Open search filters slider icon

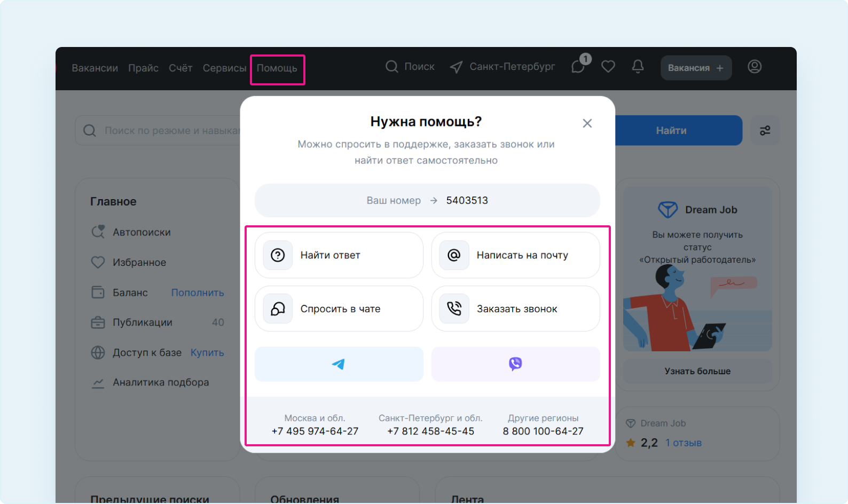[x=765, y=130]
